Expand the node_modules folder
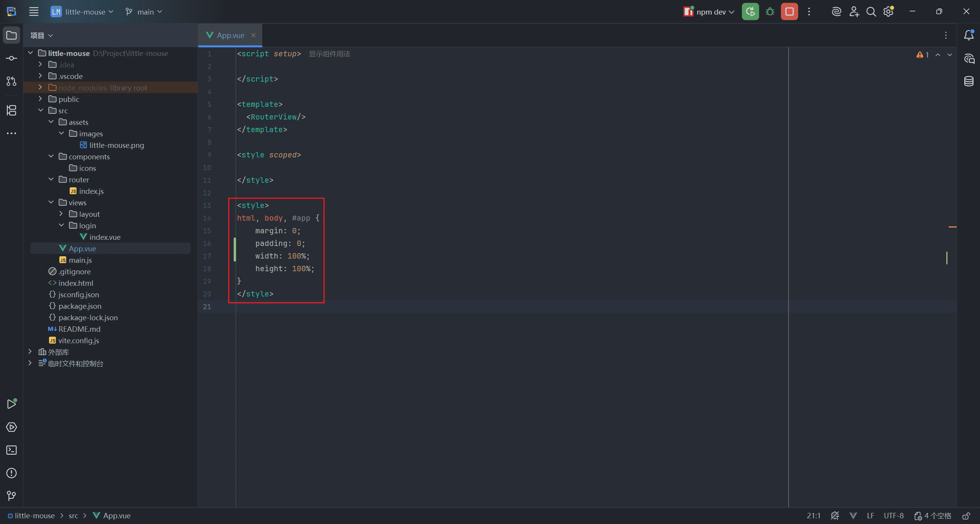Image resolution: width=980 pixels, height=524 pixels. 40,87
